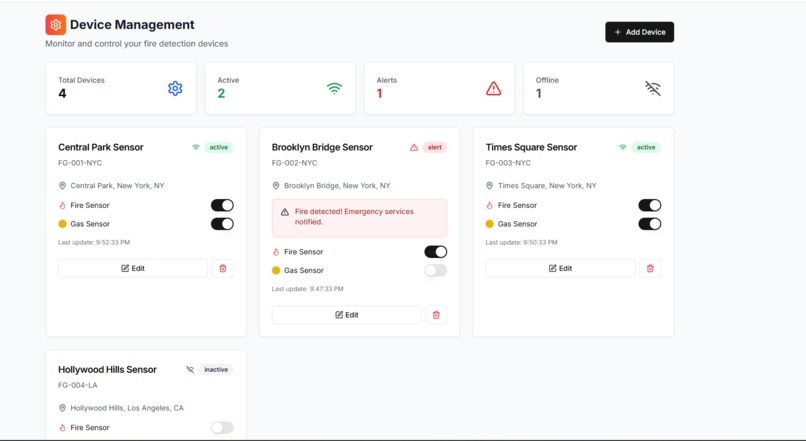Screen dimensions: 806x441
Task: Click device ID FG-001-NYC
Action: click(80, 163)
